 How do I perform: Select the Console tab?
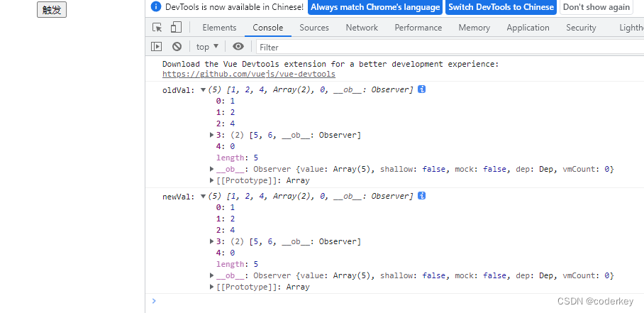point(268,28)
